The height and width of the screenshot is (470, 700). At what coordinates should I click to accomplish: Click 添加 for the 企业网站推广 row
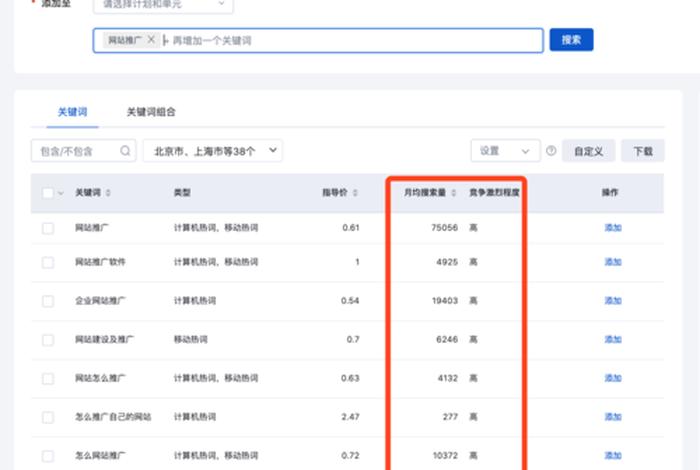(x=613, y=300)
